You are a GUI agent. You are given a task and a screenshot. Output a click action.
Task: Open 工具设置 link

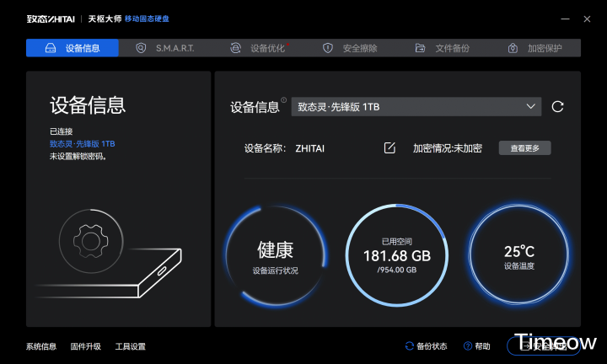[131, 346]
